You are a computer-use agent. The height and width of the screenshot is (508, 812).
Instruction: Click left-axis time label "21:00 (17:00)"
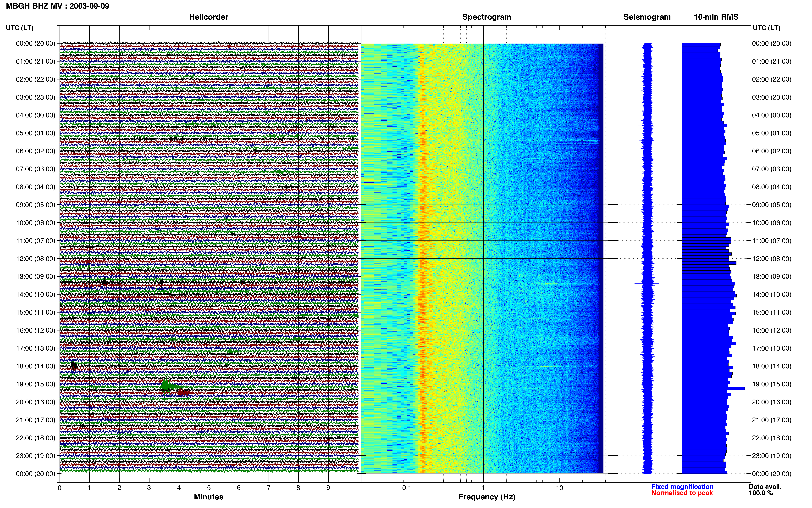(36, 420)
